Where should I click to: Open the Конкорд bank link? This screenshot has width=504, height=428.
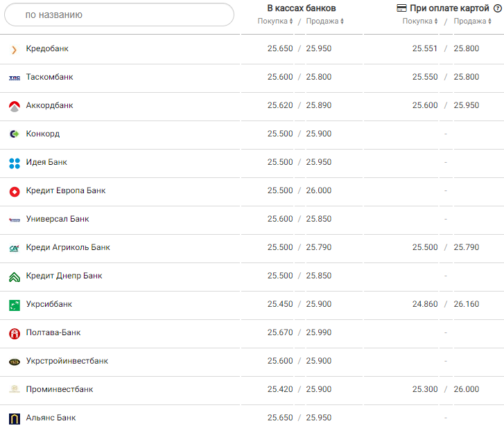pyautogui.click(x=43, y=134)
